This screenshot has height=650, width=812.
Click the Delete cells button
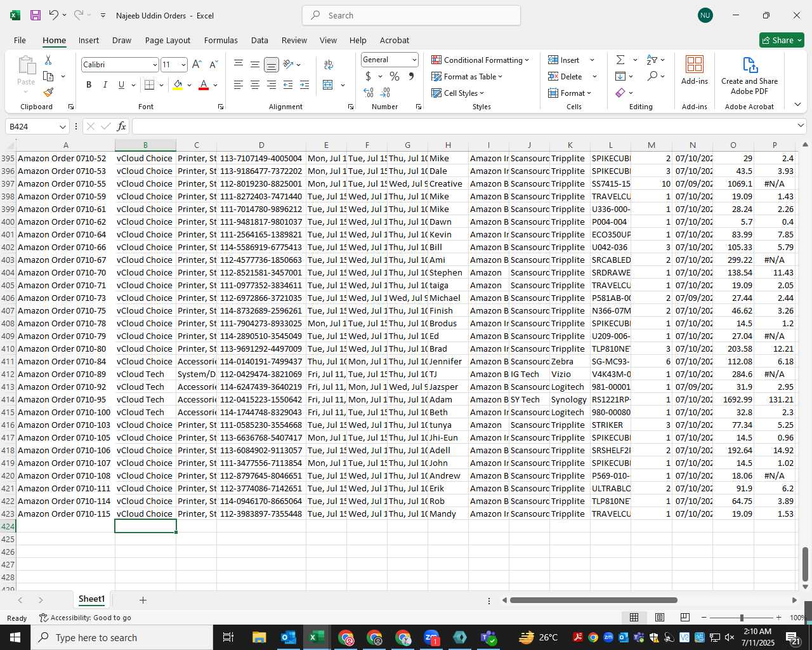(566, 76)
